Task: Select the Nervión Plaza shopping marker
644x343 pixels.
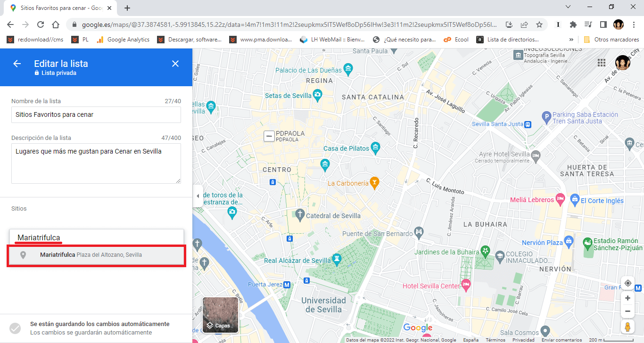Action: click(569, 241)
